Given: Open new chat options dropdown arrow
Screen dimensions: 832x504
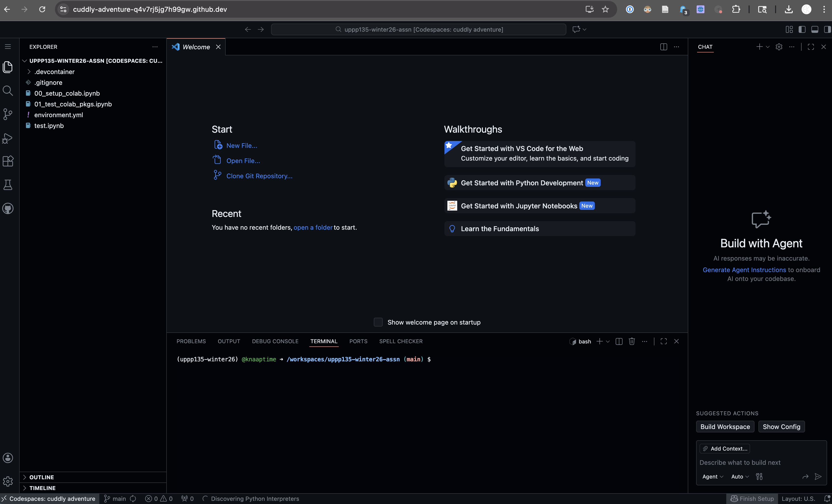Looking at the screenshot, I should point(767,47).
